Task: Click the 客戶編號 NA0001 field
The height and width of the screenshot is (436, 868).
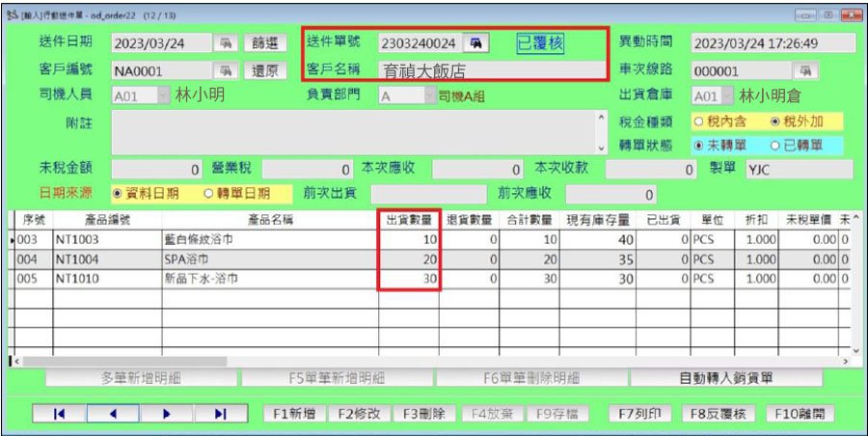Action: [162, 70]
